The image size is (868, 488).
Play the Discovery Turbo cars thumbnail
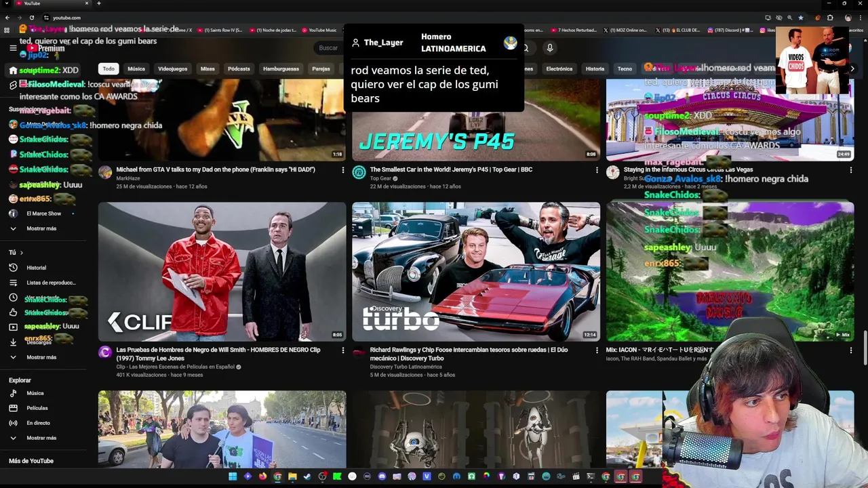476,271
